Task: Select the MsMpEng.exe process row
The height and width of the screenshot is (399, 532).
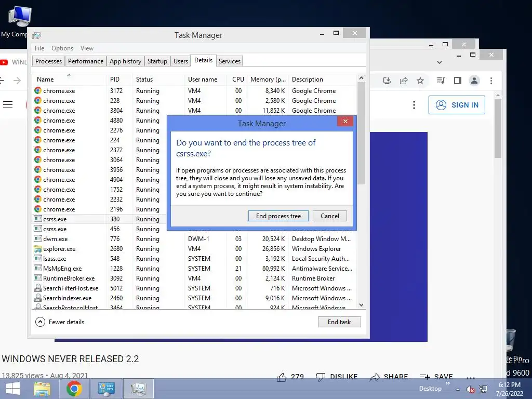Action: coord(194,269)
